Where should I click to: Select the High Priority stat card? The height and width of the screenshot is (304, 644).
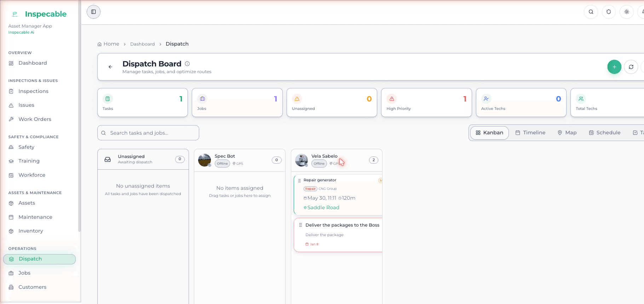click(x=426, y=103)
